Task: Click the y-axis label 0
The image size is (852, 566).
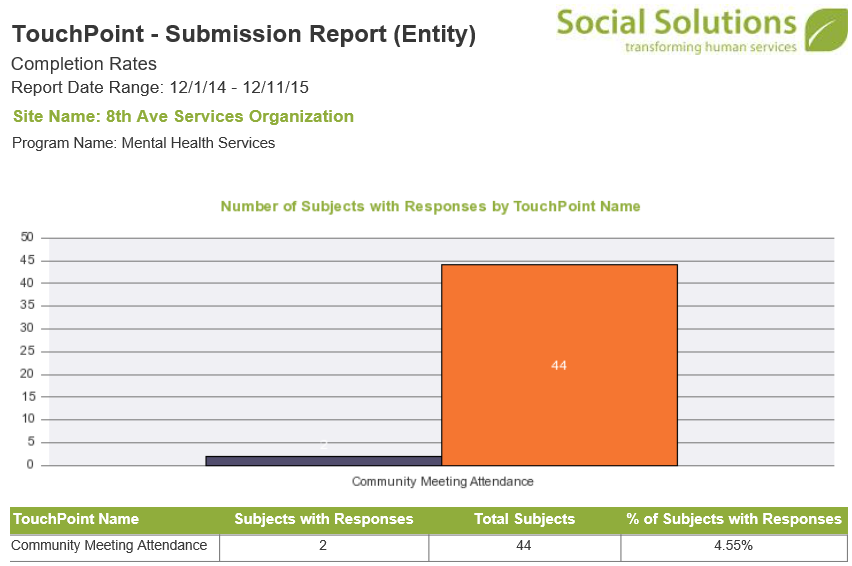Action: (x=30, y=464)
